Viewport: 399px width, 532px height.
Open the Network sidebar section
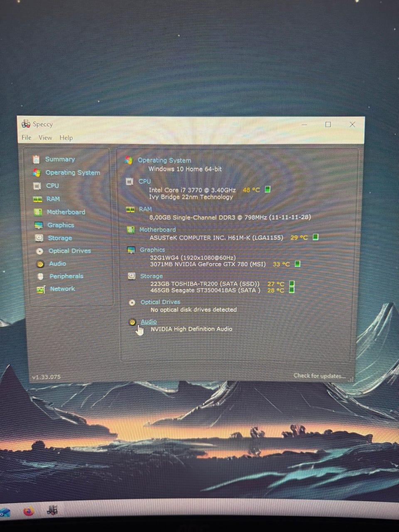point(62,289)
